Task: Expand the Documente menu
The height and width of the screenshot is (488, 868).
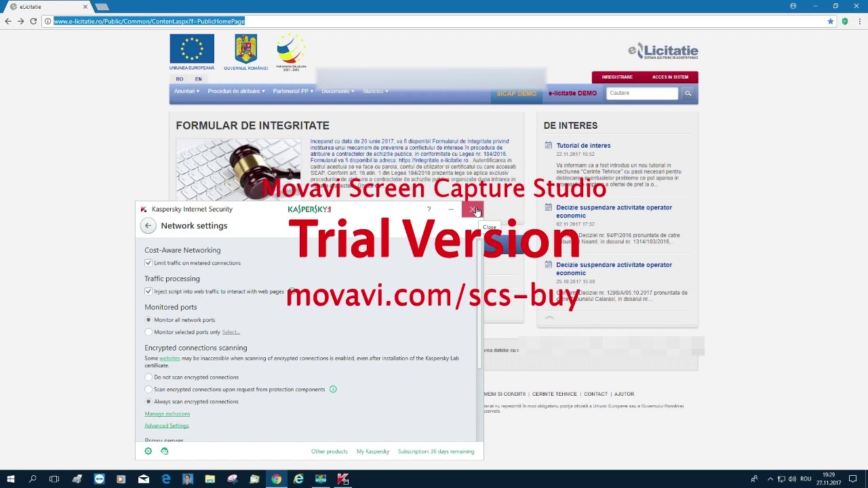Action: [338, 91]
